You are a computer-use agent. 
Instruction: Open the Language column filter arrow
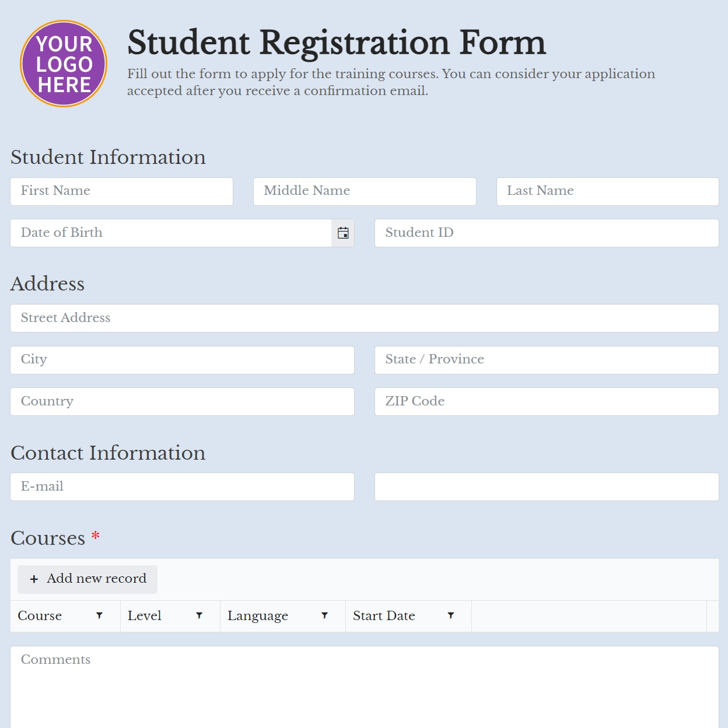pos(325,615)
